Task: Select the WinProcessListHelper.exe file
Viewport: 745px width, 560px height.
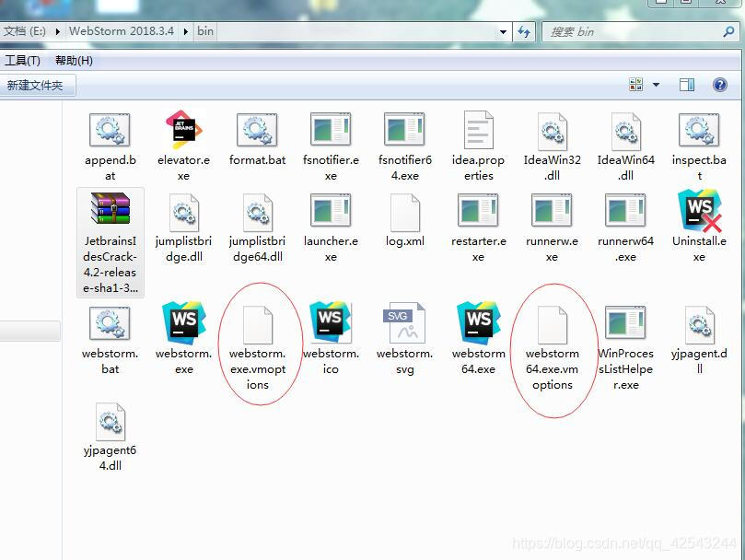Action: 625,348
